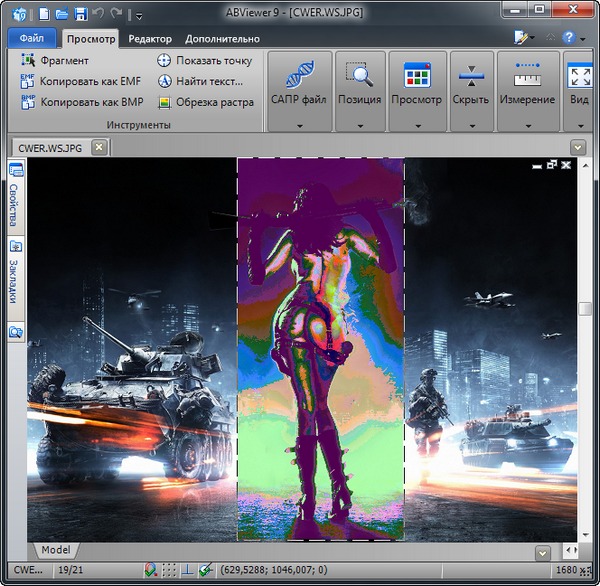Click the save icon in title bar

coord(80,15)
